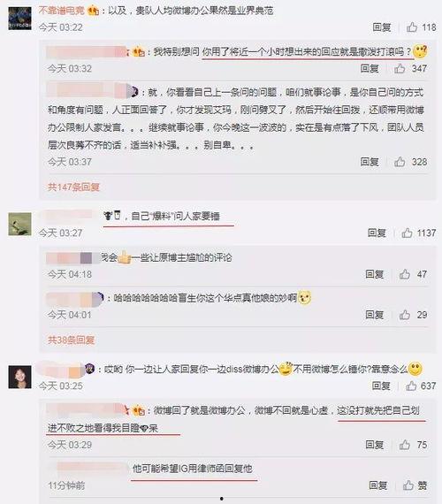Open 不靠谱电竞 user profile link

pyautogui.click(x=61, y=11)
